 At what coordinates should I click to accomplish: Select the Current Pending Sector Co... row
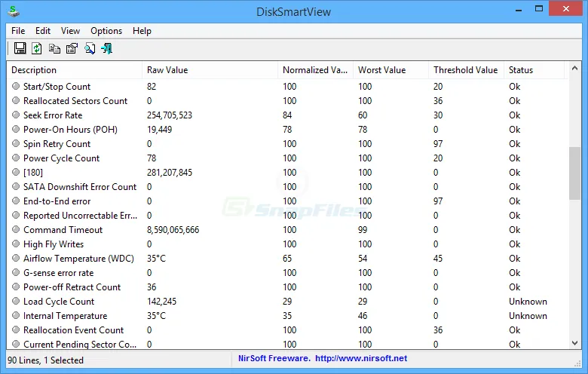287,344
